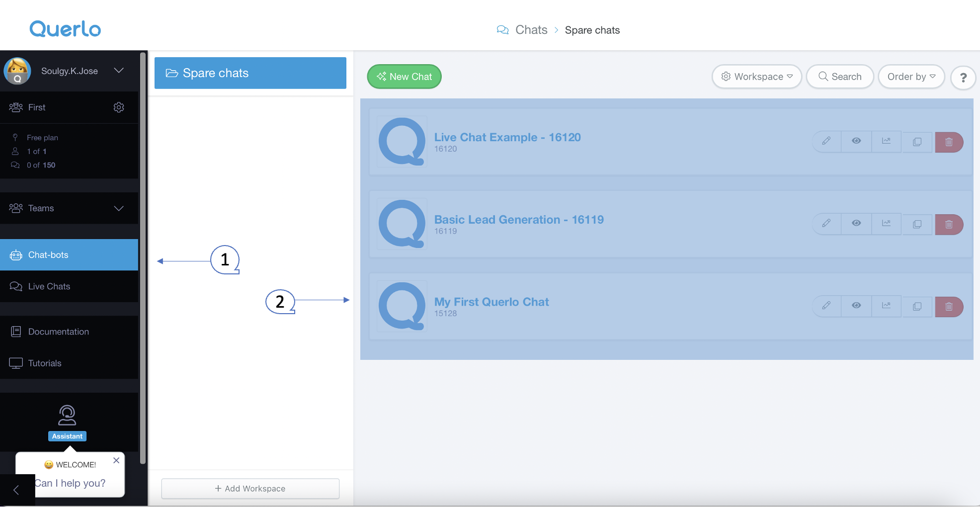Screen dimensions: 980x507
Task: Preview the Live Chat Example chat
Action: click(856, 141)
